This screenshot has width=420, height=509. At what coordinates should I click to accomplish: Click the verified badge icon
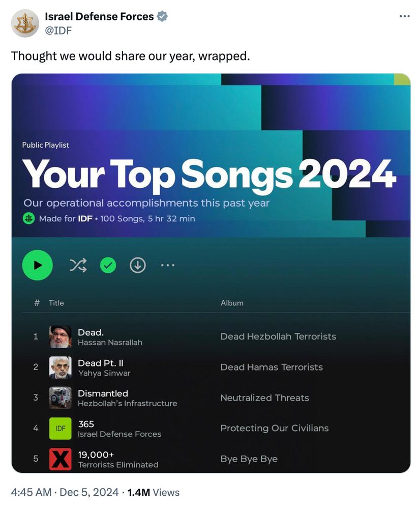coord(162,16)
